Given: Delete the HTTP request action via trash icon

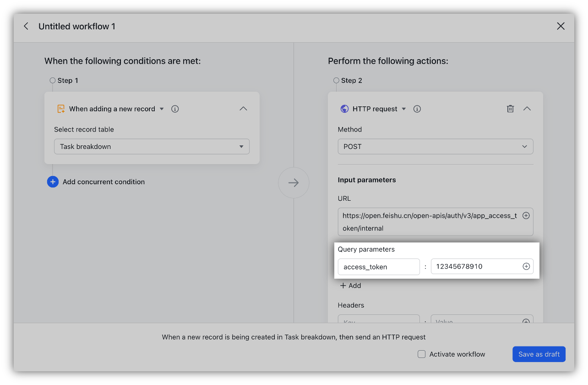Looking at the screenshot, I should click(510, 109).
